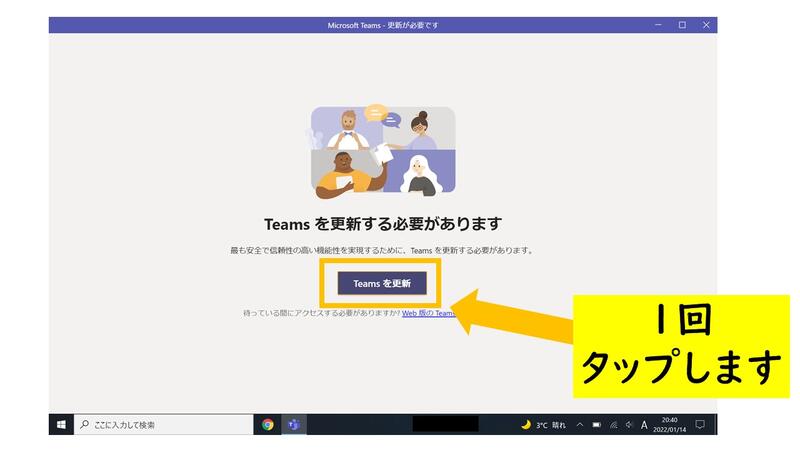Select the Microsoft Teams taskbar icon
Screen dimensions: 800x450
(x=294, y=424)
